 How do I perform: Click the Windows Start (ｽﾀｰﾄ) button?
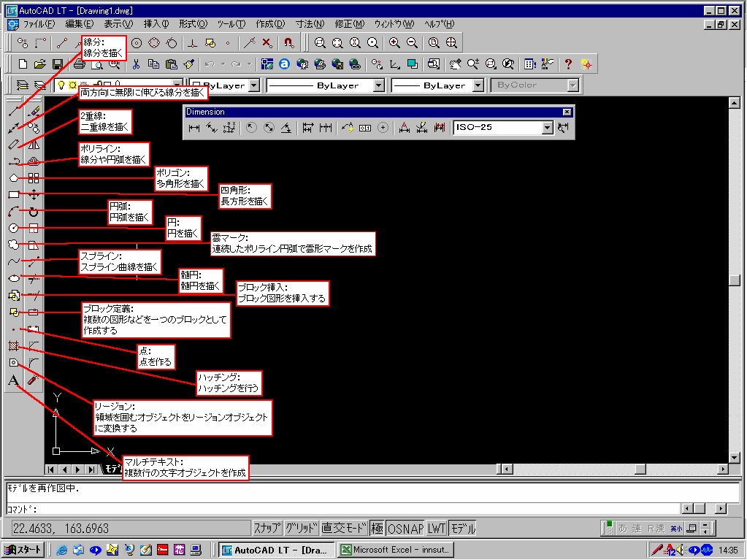point(24,550)
